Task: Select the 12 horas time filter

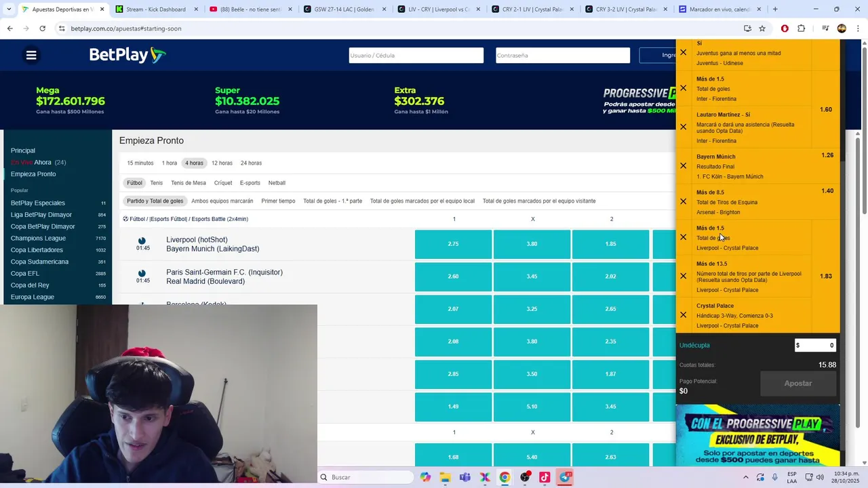Action: [222, 163]
